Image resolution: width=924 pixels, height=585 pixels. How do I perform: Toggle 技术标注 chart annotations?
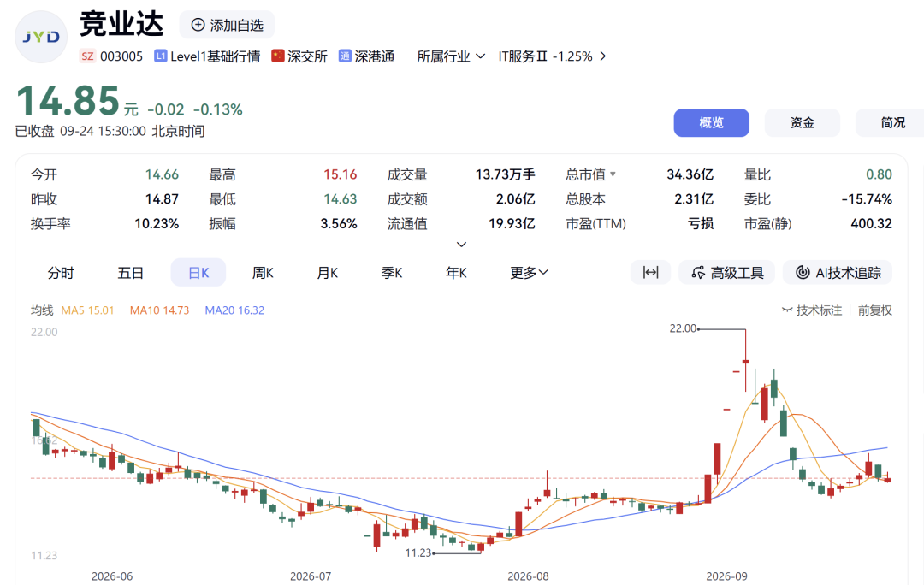click(x=811, y=310)
